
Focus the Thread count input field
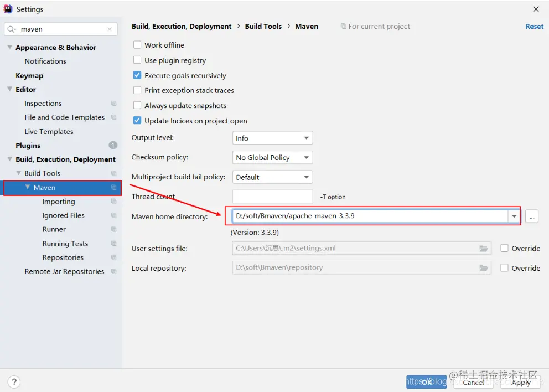(272, 197)
